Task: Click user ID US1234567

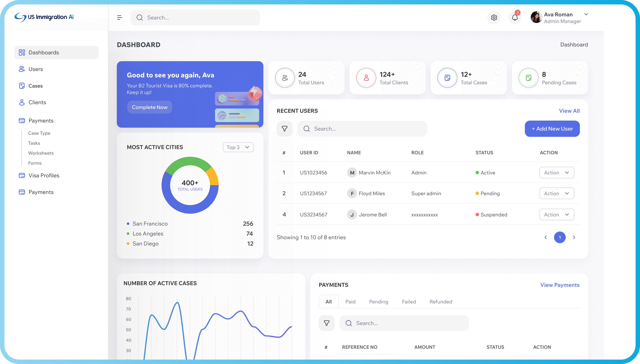Action: [313, 193]
